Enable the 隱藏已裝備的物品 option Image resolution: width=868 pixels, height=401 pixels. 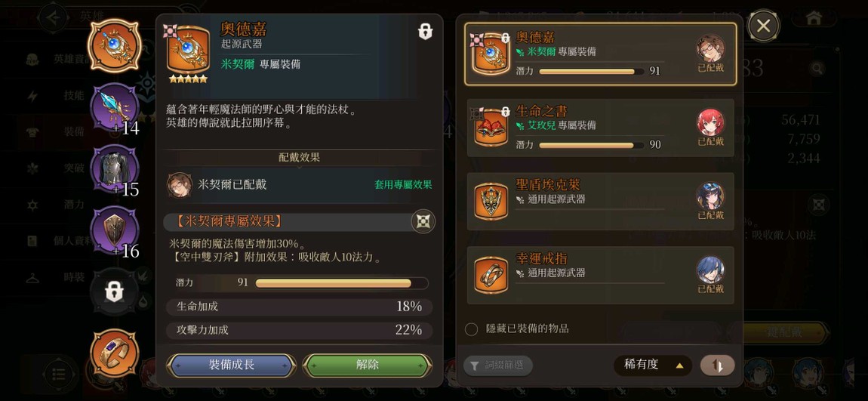[471, 329]
